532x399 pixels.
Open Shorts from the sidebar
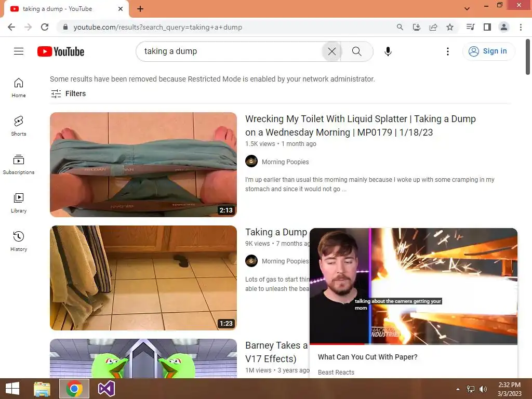[19, 126]
